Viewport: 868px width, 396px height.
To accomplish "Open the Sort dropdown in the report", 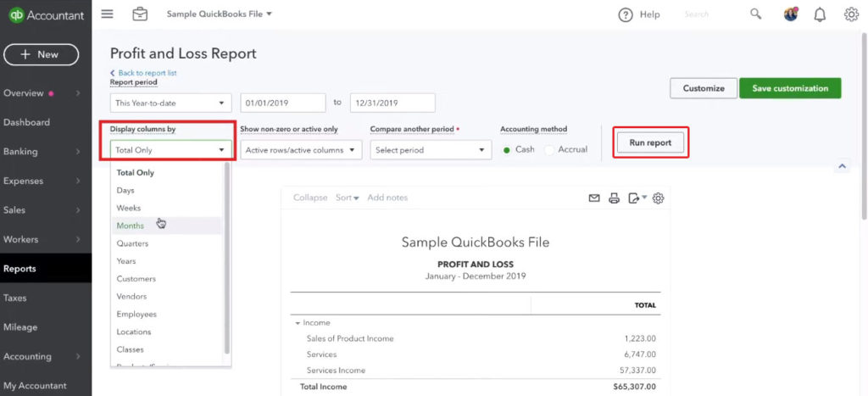I will (x=347, y=198).
